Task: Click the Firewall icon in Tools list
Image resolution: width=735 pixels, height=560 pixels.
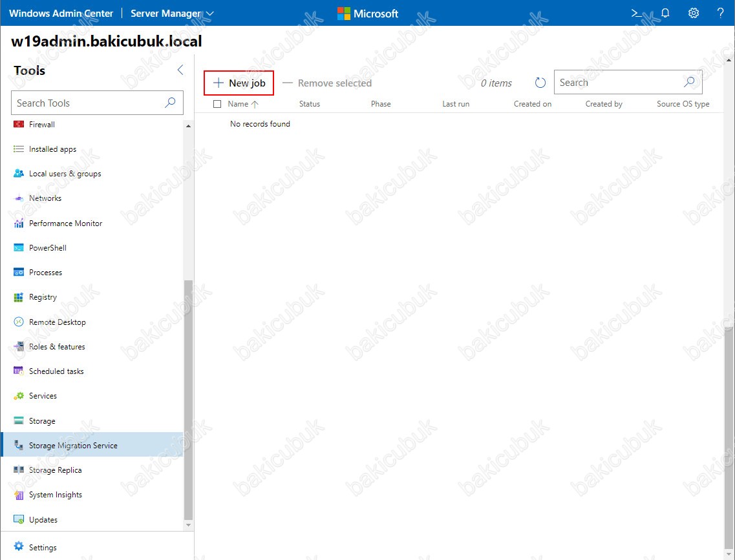Action: 19,125
